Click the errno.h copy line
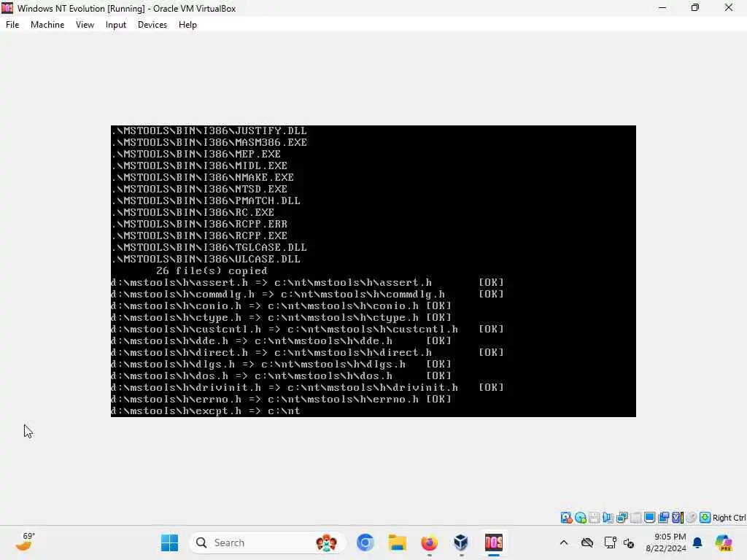This screenshot has width=747, height=560. [x=281, y=399]
